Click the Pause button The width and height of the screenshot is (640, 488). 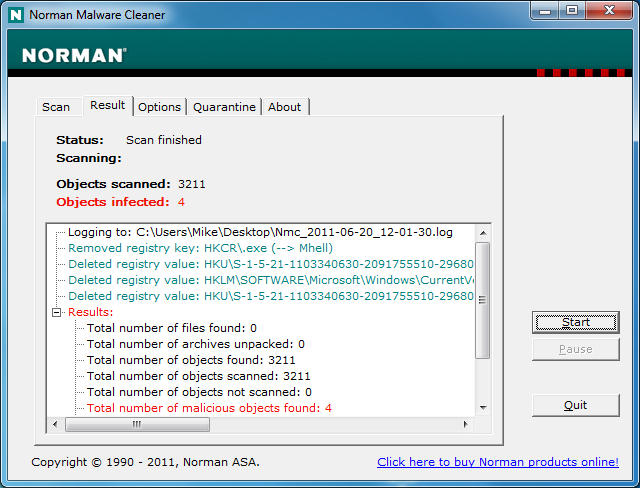576,349
